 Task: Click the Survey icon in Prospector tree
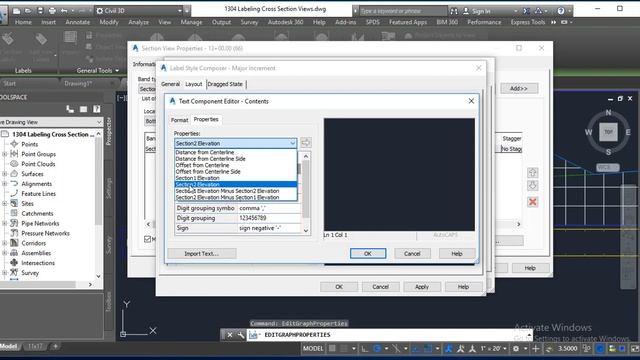coord(14,273)
